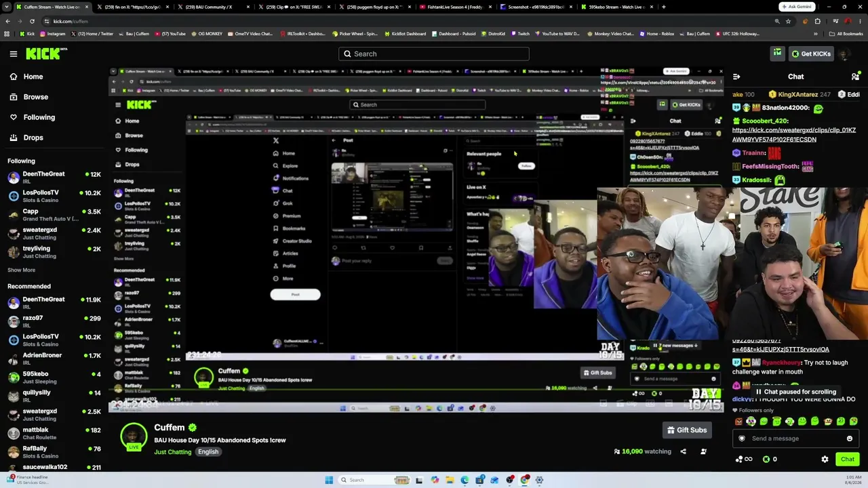Open the clip link posted by Scooobert_420
Image resolution: width=868 pixels, height=488 pixels.
point(794,135)
